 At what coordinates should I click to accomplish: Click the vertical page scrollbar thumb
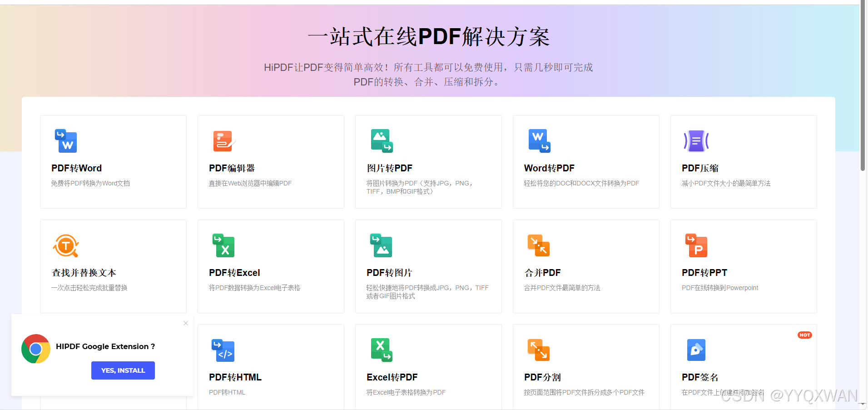click(x=863, y=86)
